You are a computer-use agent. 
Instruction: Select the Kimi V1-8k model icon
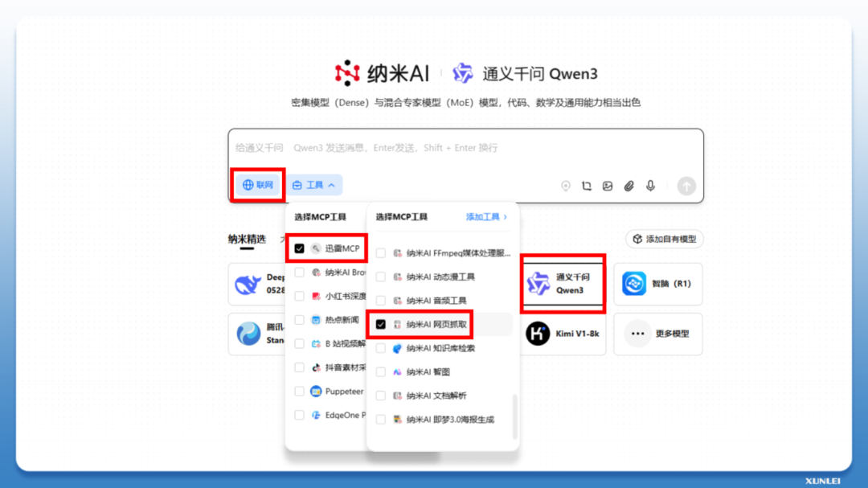538,334
